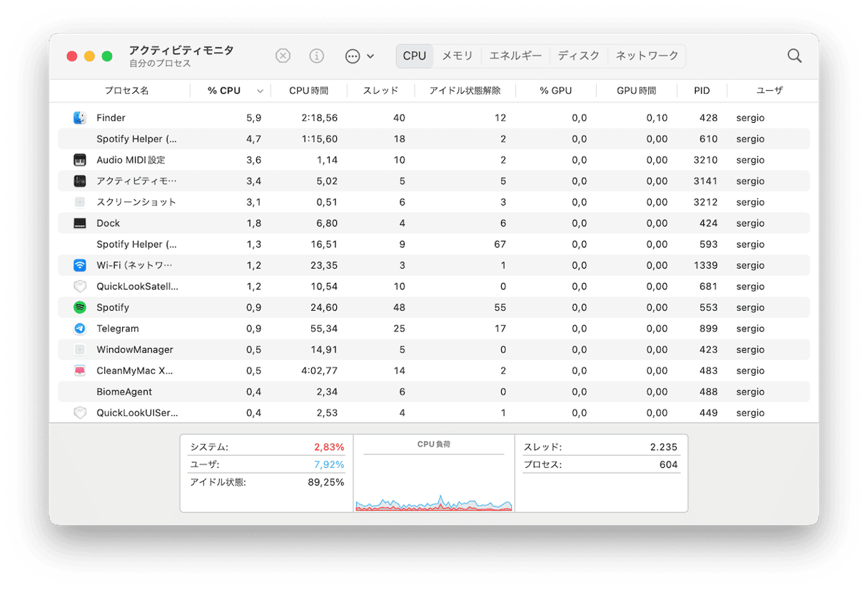Click the Dock process icon

[80, 224]
